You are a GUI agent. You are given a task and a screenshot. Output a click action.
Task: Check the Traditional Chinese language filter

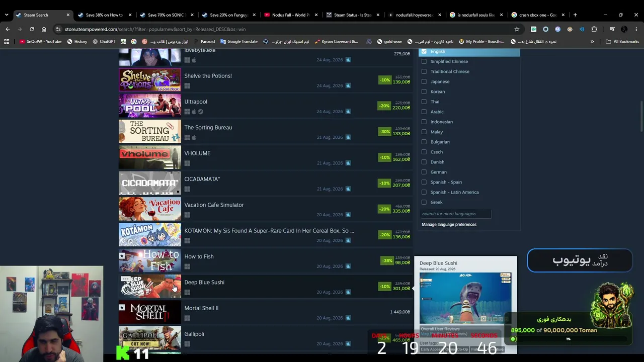(x=424, y=71)
